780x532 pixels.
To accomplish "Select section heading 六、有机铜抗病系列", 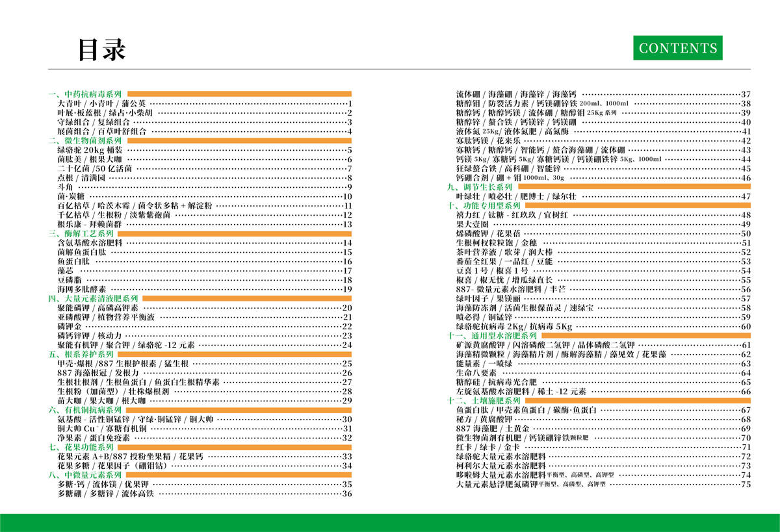I will click(85, 411).
